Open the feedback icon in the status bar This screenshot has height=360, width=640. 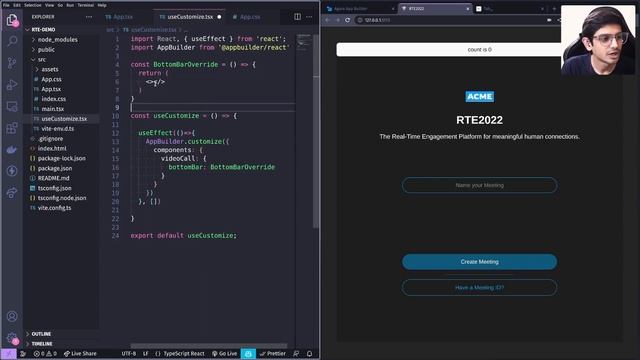pos(296,354)
